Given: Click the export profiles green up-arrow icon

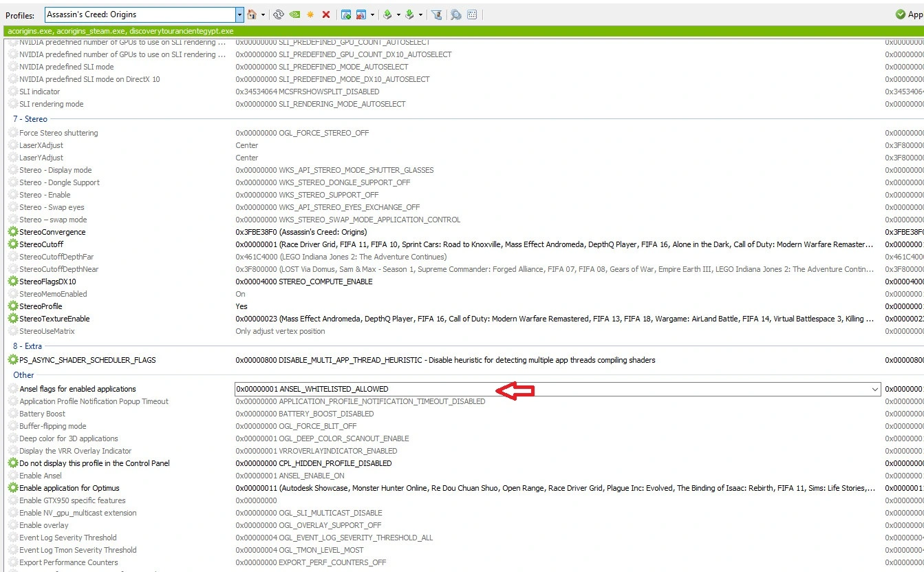Looking at the screenshot, I should (x=387, y=14).
